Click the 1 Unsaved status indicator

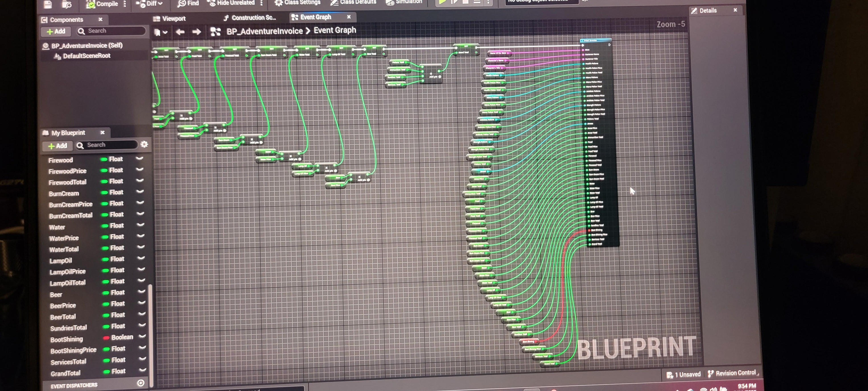tap(683, 374)
